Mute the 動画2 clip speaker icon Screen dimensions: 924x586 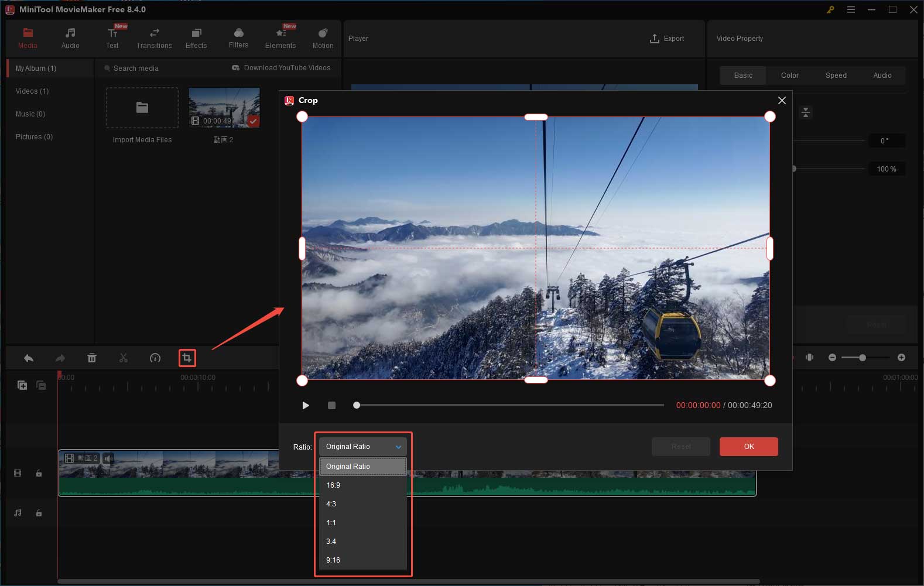108,458
